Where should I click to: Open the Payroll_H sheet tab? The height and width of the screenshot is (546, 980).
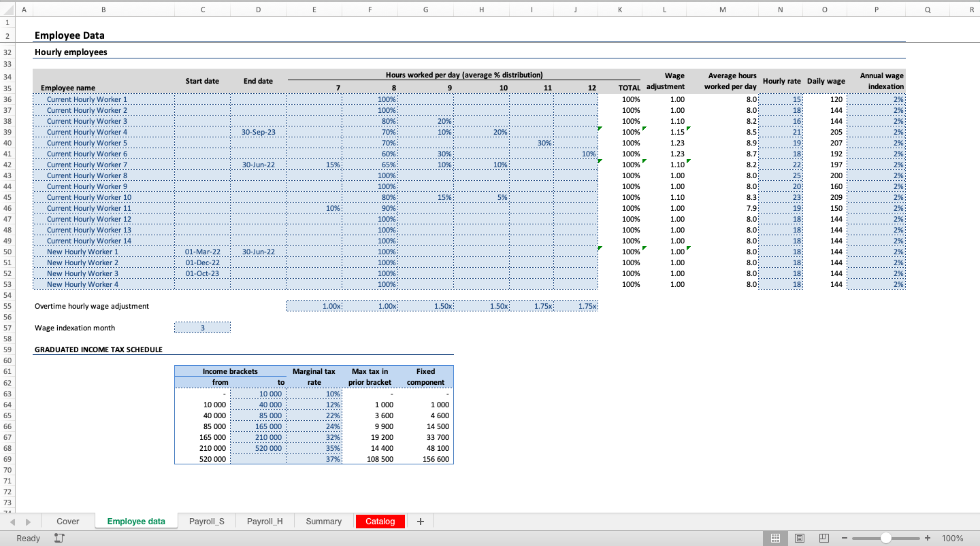point(265,522)
